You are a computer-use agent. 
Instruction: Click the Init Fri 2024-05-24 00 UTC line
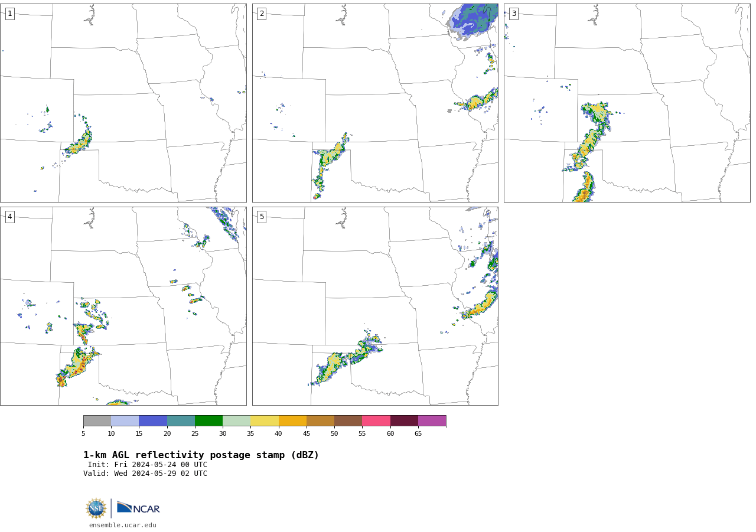point(148,465)
